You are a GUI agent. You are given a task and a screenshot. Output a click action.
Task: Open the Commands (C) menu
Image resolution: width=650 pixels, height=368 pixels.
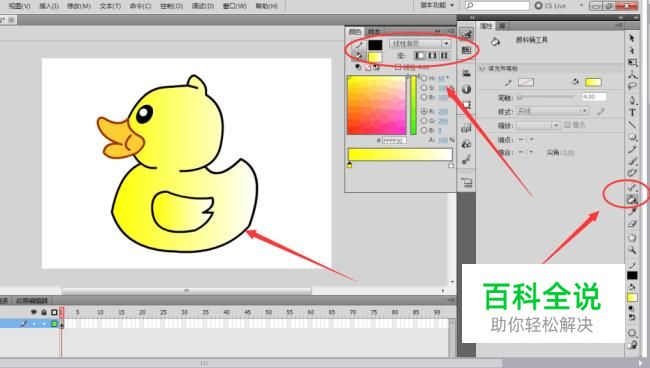141,6
